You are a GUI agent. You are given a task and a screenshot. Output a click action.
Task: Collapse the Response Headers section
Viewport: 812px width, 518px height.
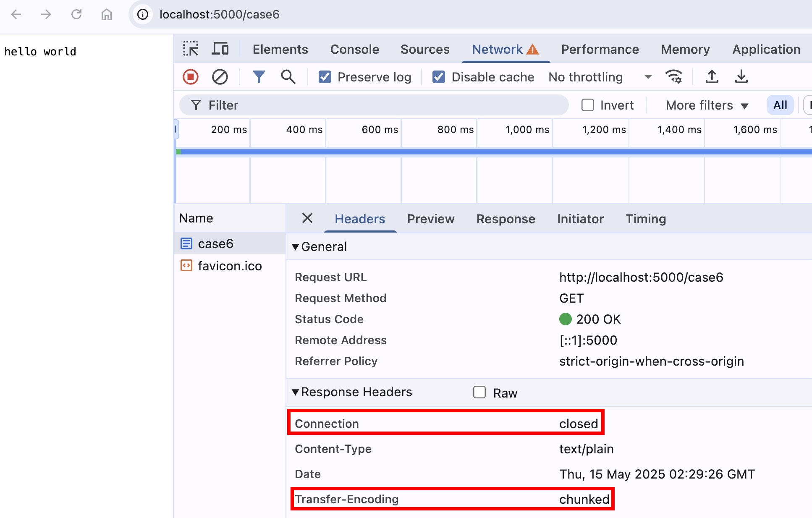pyautogui.click(x=296, y=392)
